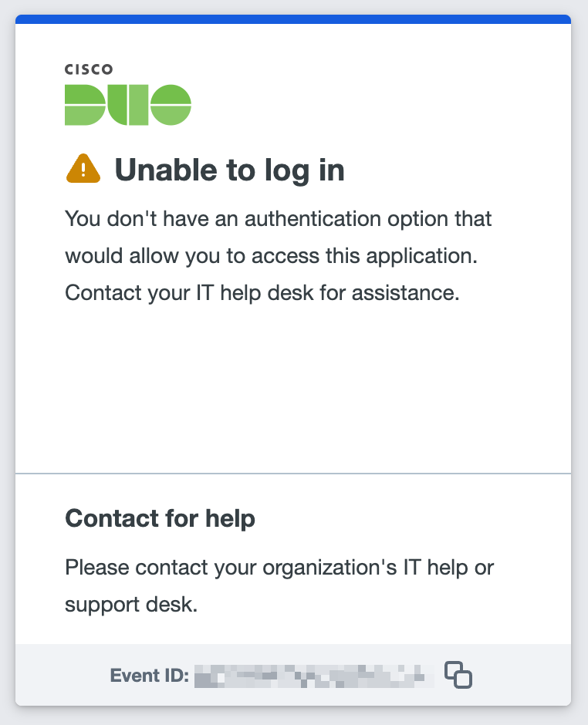This screenshot has width=588, height=725.
Task: Click the gray footer bar beside Event ID
Action: click(x=525, y=676)
